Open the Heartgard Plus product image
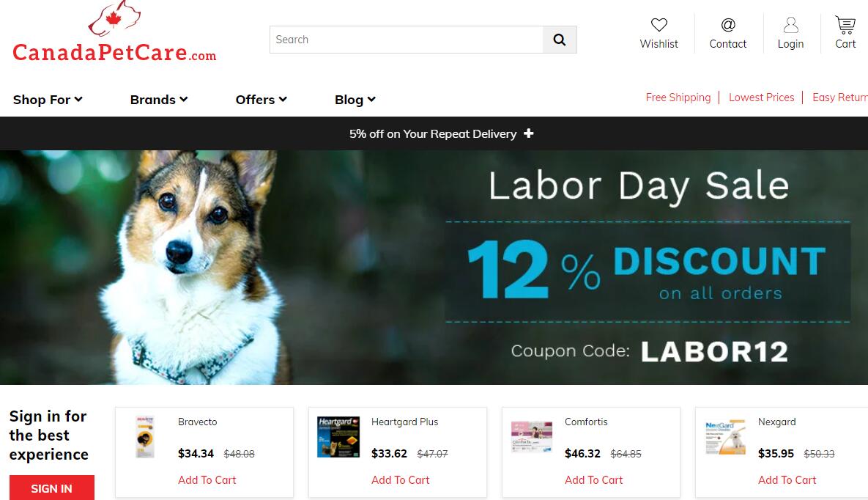Screen dimensions: 868x500 click(x=338, y=437)
